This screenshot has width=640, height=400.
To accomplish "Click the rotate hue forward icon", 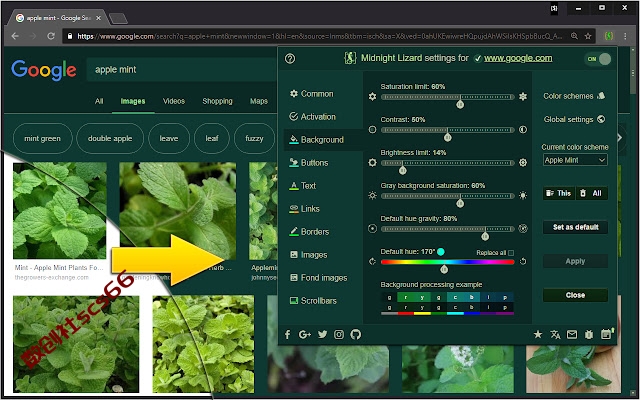I will [x=523, y=262].
